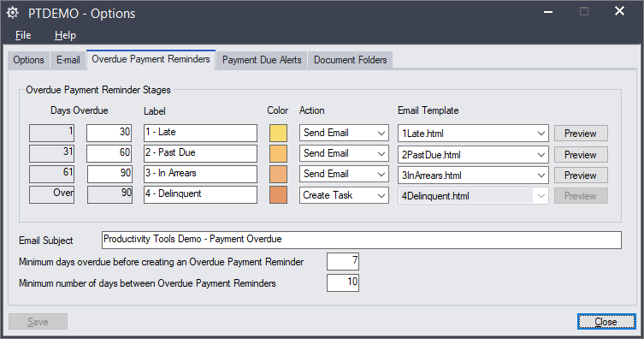The width and height of the screenshot is (644, 339).
Task: Switch to the Options tab
Action: tap(28, 60)
